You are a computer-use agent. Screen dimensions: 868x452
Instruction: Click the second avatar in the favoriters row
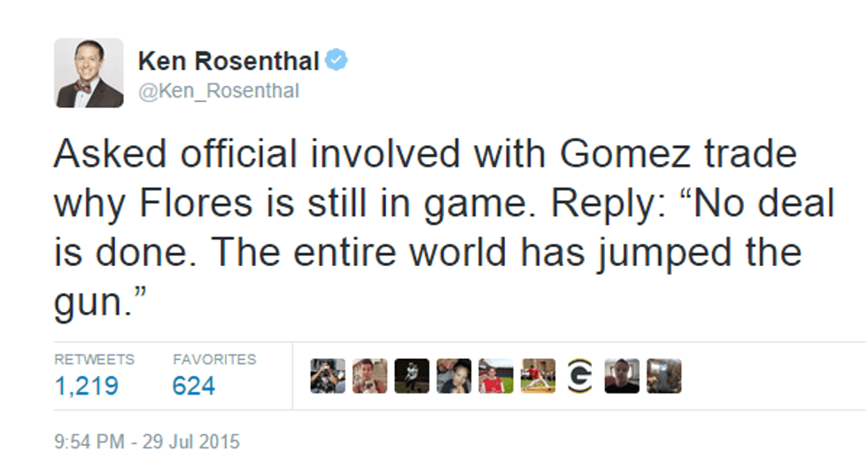pyautogui.click(x=369, y=376)
